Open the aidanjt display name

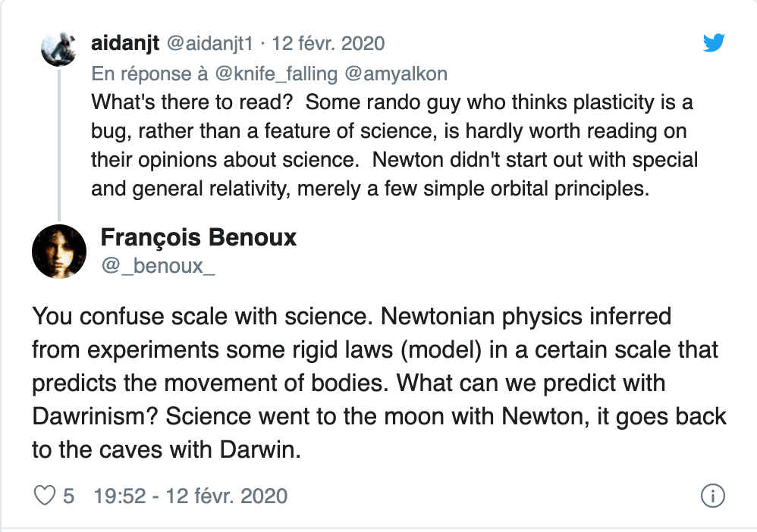point(124,43)
